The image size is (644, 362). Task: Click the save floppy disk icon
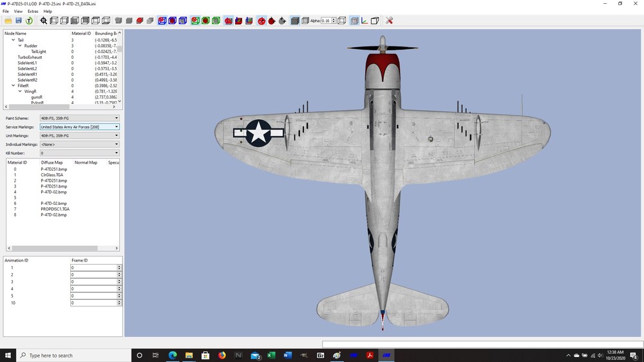pos(19,21)
